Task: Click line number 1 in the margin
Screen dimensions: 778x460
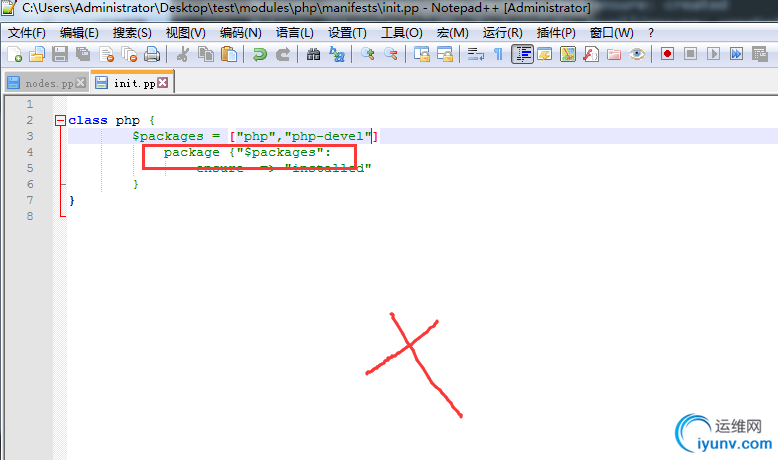Action: (x=30, y=104)
